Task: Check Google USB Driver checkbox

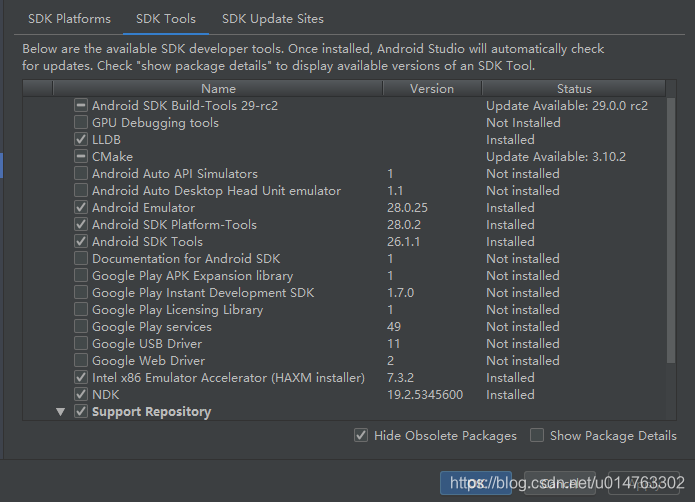Action: tap(81, 343)
